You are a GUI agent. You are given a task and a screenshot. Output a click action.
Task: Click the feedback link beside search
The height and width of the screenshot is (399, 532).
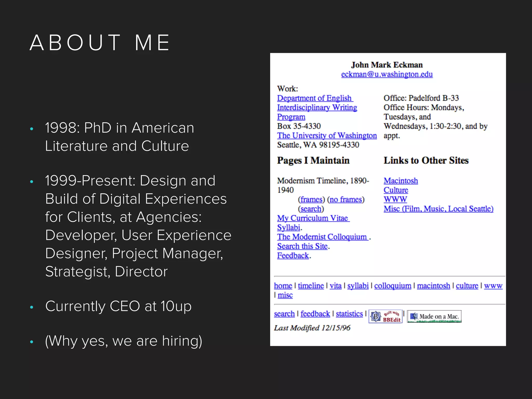(x=315, y=314)
